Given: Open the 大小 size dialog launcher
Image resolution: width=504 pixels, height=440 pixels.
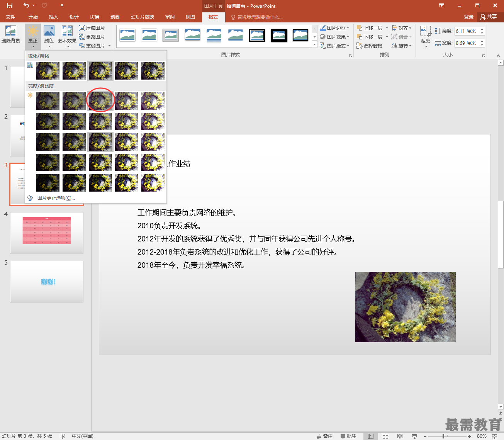Looking at the screenshot, I should (x=484, y=56).
